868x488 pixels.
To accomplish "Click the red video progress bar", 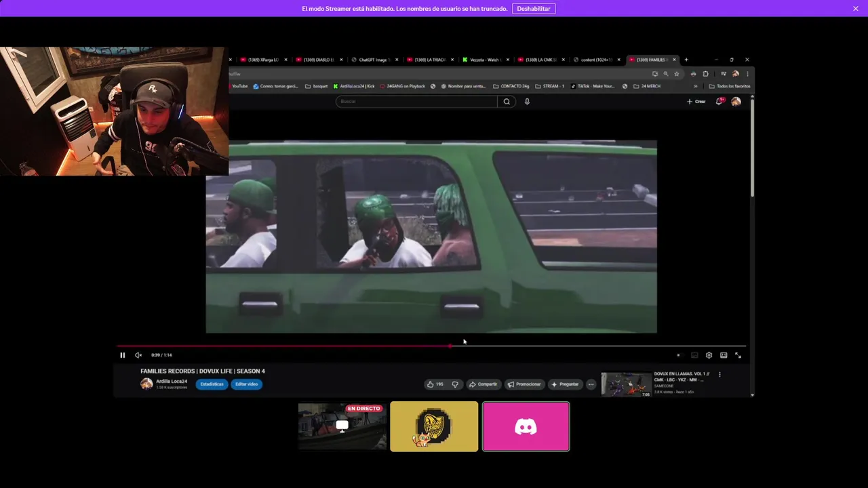I will 283,346.
